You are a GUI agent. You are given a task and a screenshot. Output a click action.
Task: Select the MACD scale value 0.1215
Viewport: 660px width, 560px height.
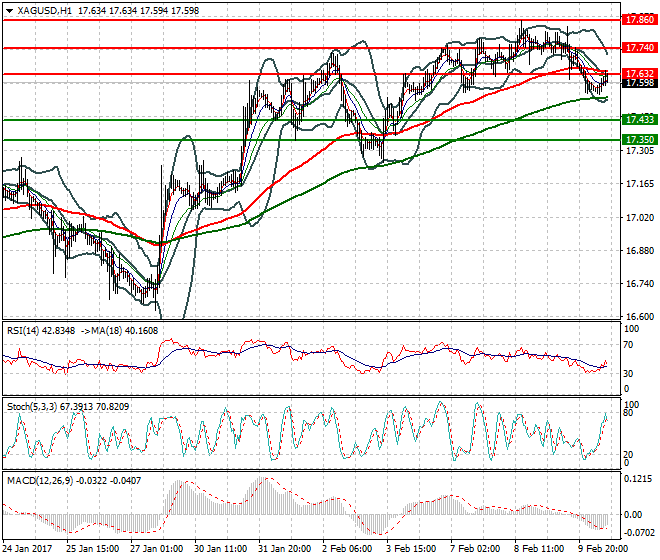[x=638, y=479]
